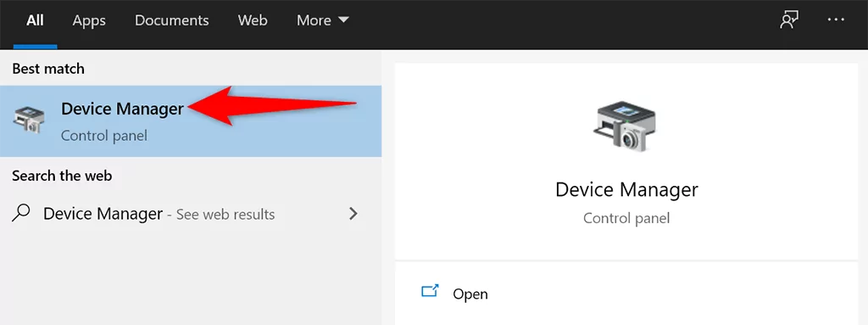Click the 'See web results' link text
This screenshot has width=868, height=325.
pos(225,214)
